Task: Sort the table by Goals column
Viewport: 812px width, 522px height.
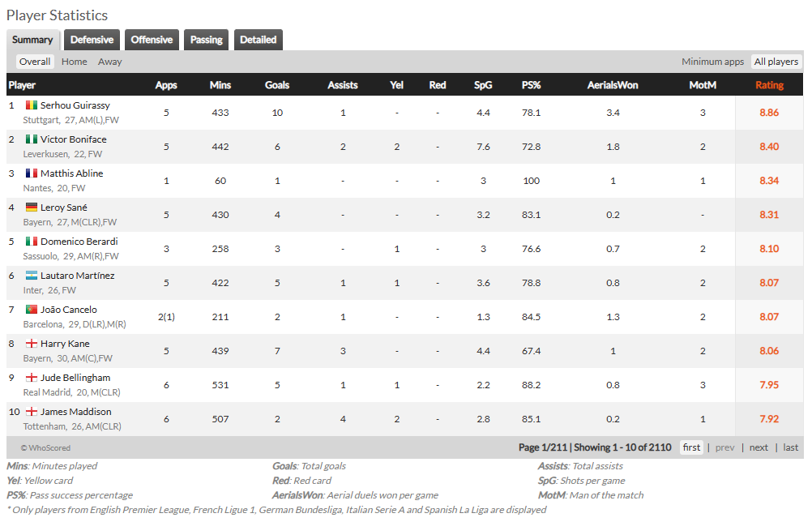Action: [x=277, y=85]
